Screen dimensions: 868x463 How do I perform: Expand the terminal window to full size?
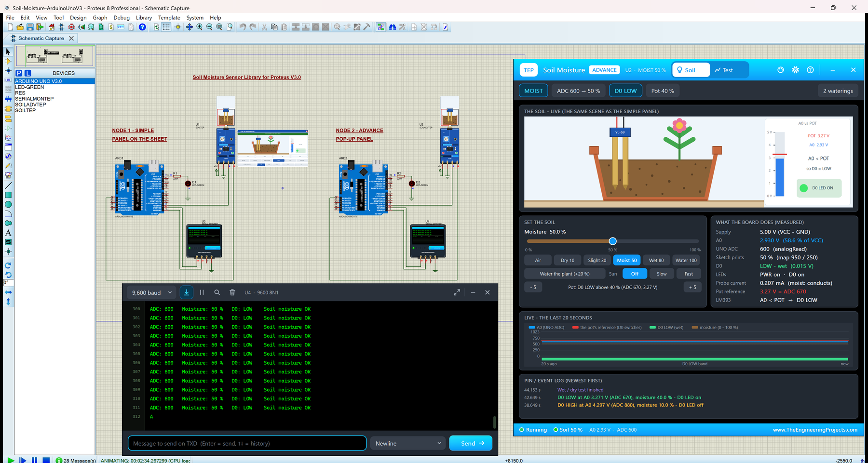(x=457, y=292)
